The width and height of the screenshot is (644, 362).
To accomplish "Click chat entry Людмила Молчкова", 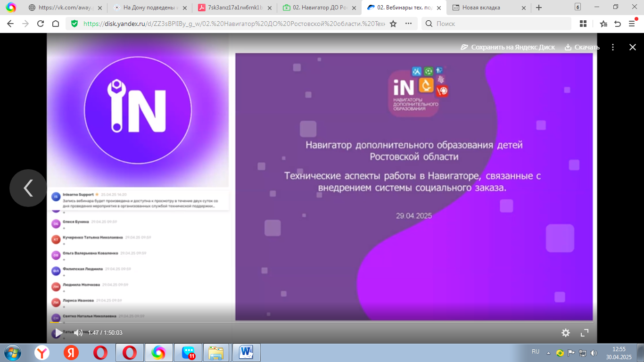I will point(82,285).
